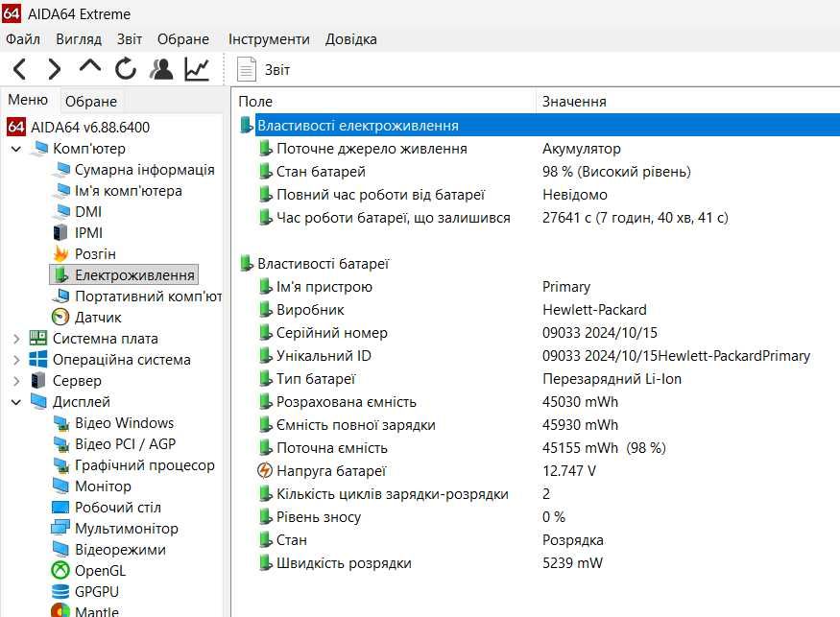Open the Файл menu
Viewport: 840px width, 617px height.
pos(23,39)
